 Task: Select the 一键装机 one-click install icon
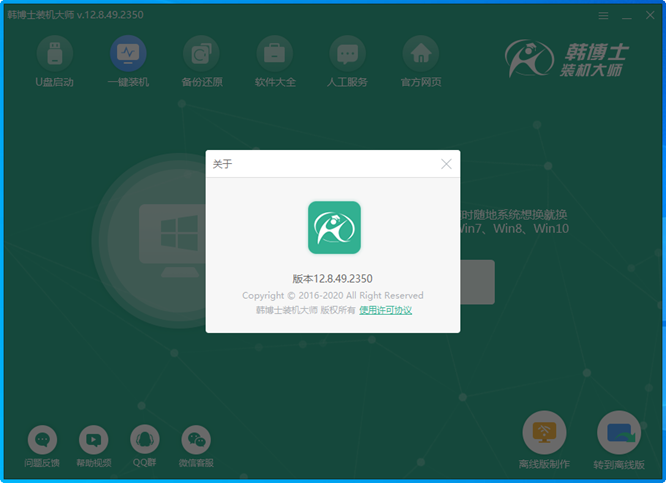click(128, 54)
